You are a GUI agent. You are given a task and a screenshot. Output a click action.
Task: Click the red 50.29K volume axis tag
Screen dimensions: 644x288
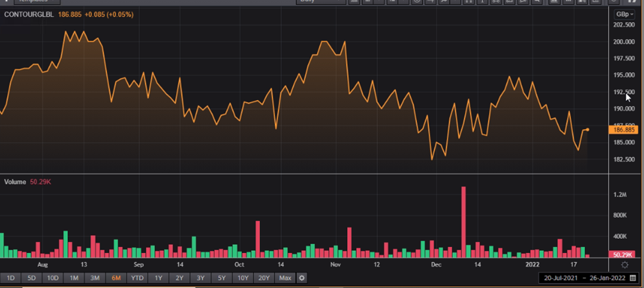(x=623, y=254)
